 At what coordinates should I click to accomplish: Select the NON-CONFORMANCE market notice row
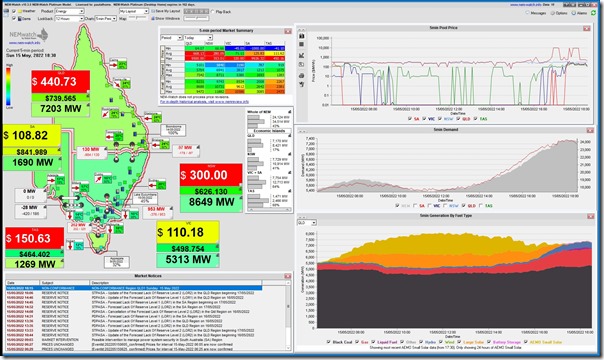(134, 288)
